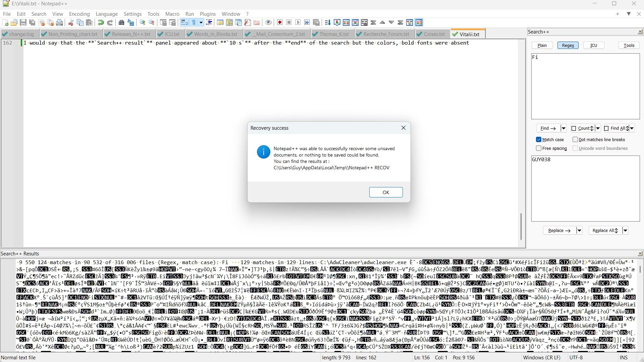Click the Save Recorded Macro icon
Screen dimensions: 644x362
316,22
